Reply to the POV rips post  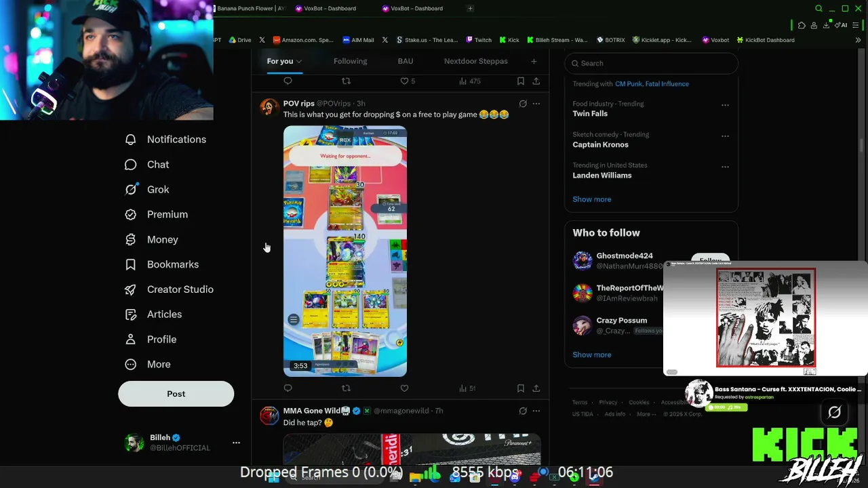pyautogui.click(x=288, y=388)
